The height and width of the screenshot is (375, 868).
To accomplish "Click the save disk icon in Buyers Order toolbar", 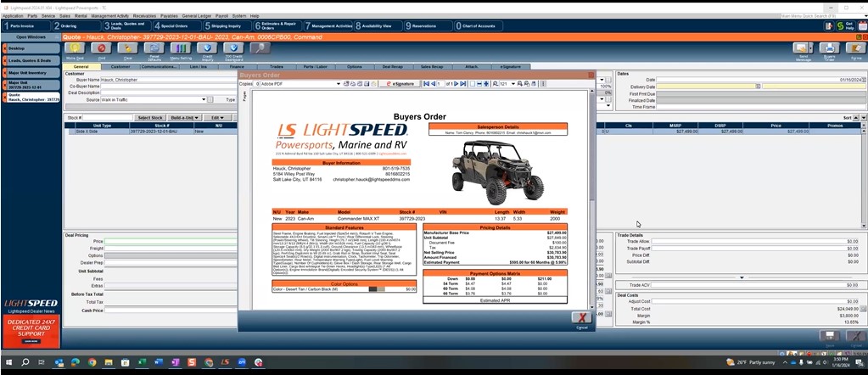I will point(367,84).
